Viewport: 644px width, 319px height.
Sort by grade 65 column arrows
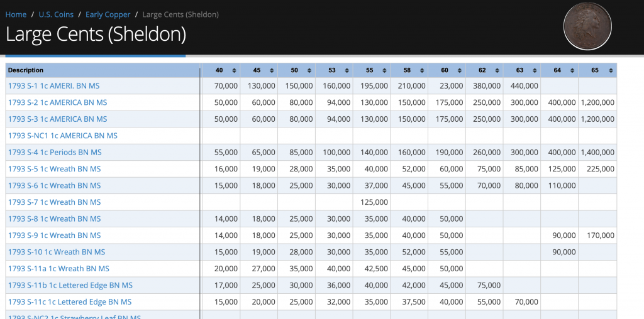610,70
